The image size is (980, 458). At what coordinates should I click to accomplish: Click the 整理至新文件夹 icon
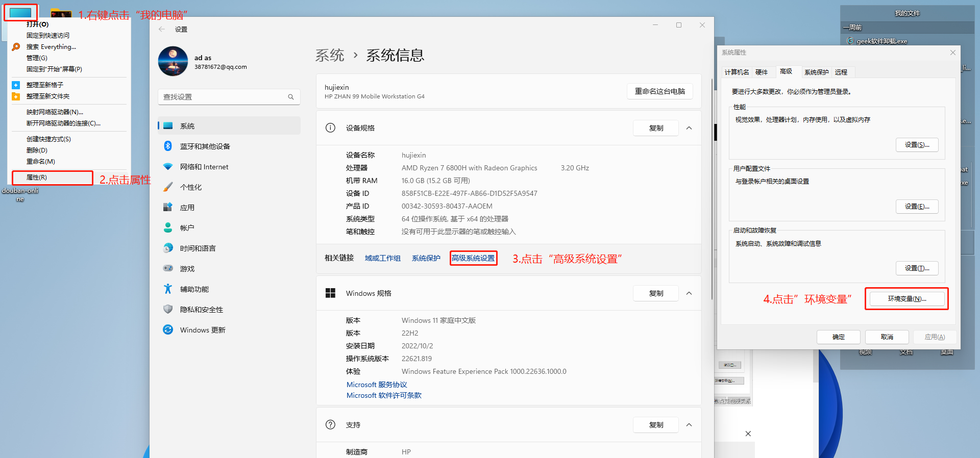[16, 96]
